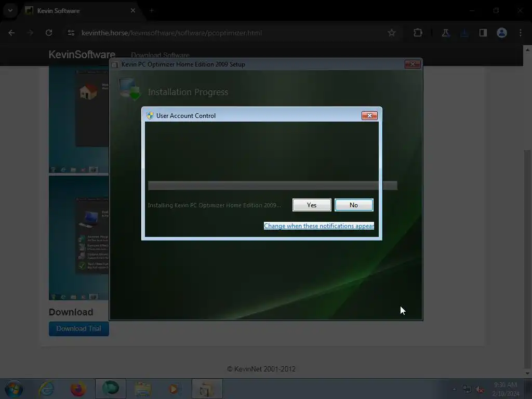Launch Internet Explorer from the taskbar

[46, 389]
